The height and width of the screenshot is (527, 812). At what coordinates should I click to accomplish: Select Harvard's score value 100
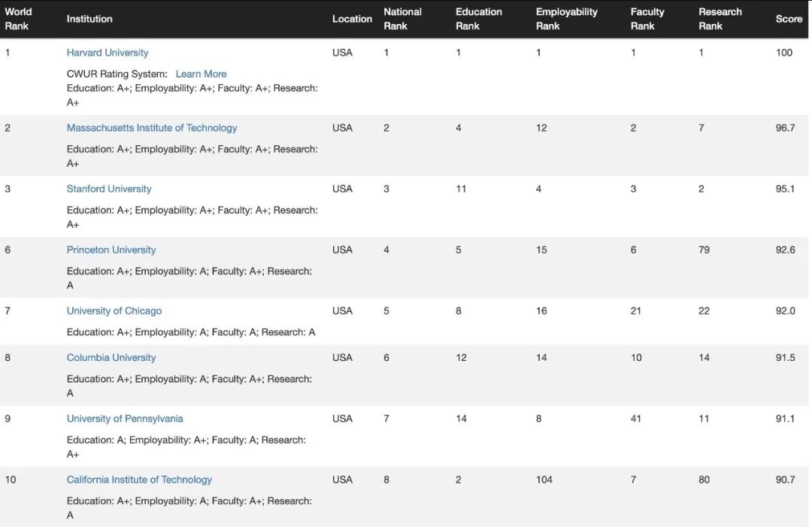pyautogui.click(x=784, y=53)
